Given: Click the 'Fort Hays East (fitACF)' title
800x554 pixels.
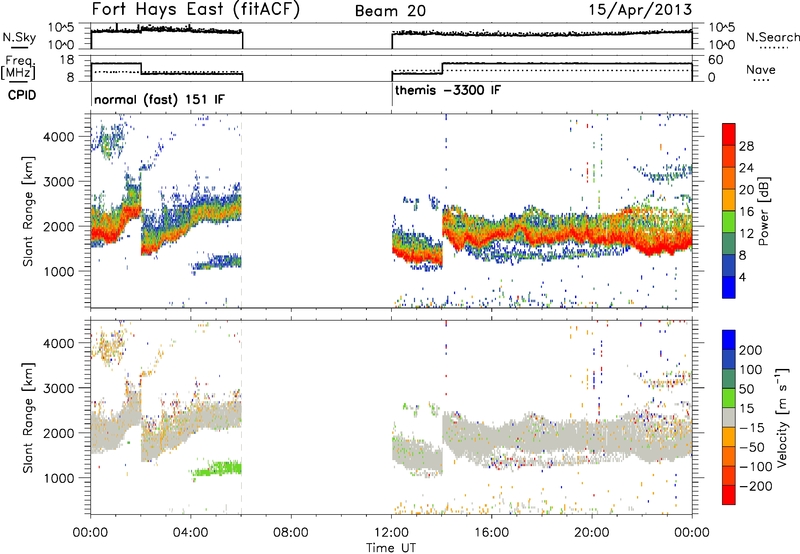Looking at the screenshot, I should (x=195, y=10).
